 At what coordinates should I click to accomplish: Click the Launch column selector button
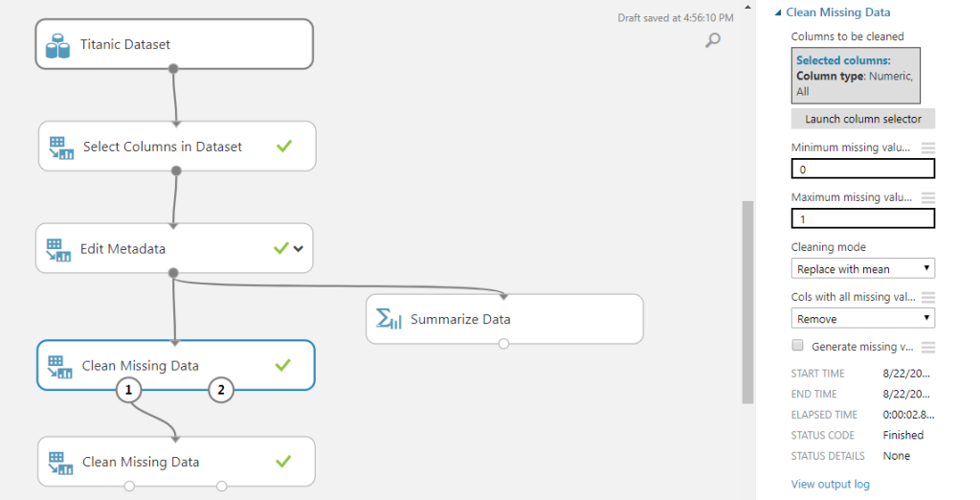(862, 119)
